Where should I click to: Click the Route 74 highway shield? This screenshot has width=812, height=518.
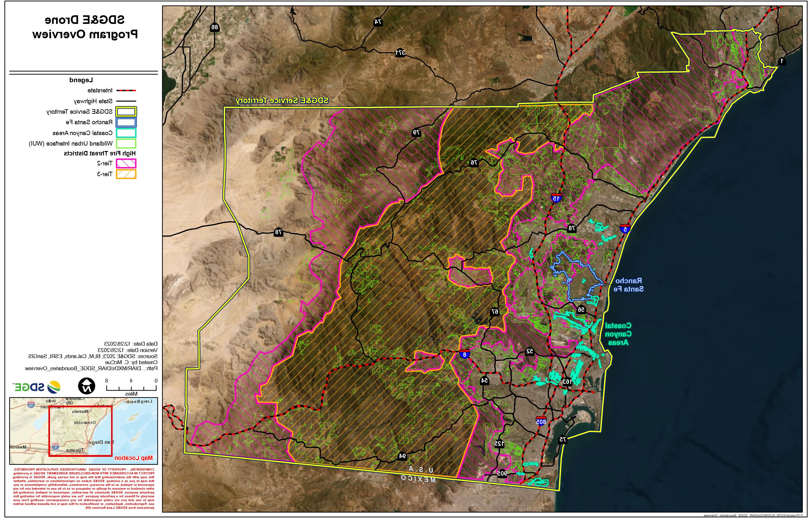(x=378, y=22)
